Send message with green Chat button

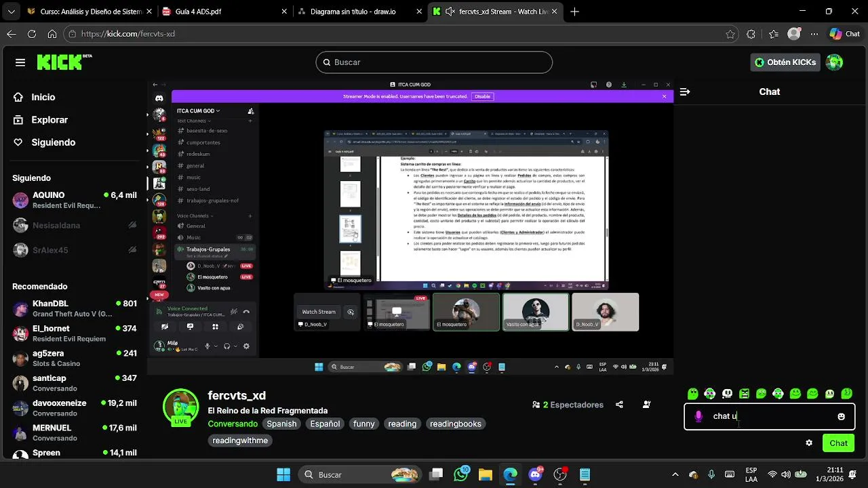(x=838, y=443)
